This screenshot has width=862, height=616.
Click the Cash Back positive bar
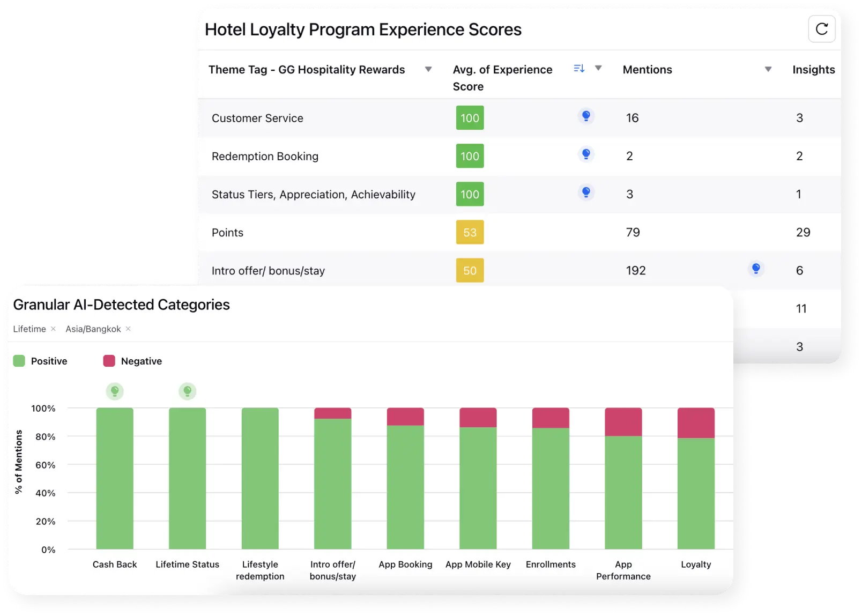pyautogui.click(x=115, y=478)
